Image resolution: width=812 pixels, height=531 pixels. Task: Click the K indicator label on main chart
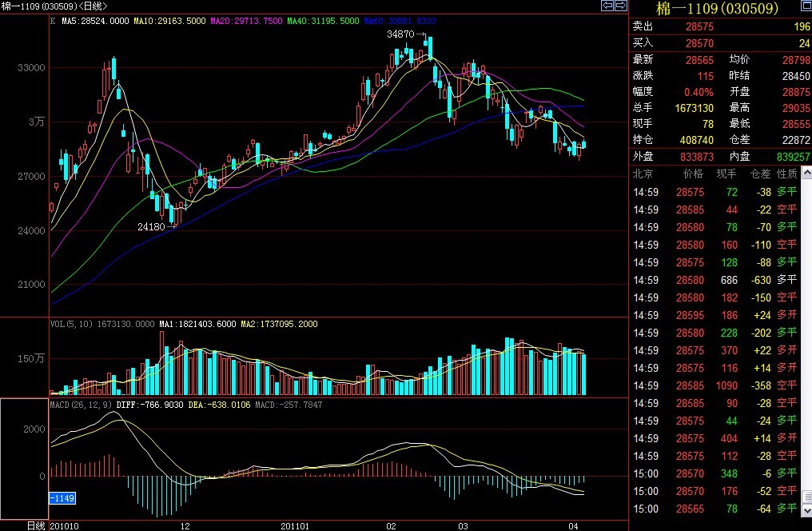pos(53,22)
